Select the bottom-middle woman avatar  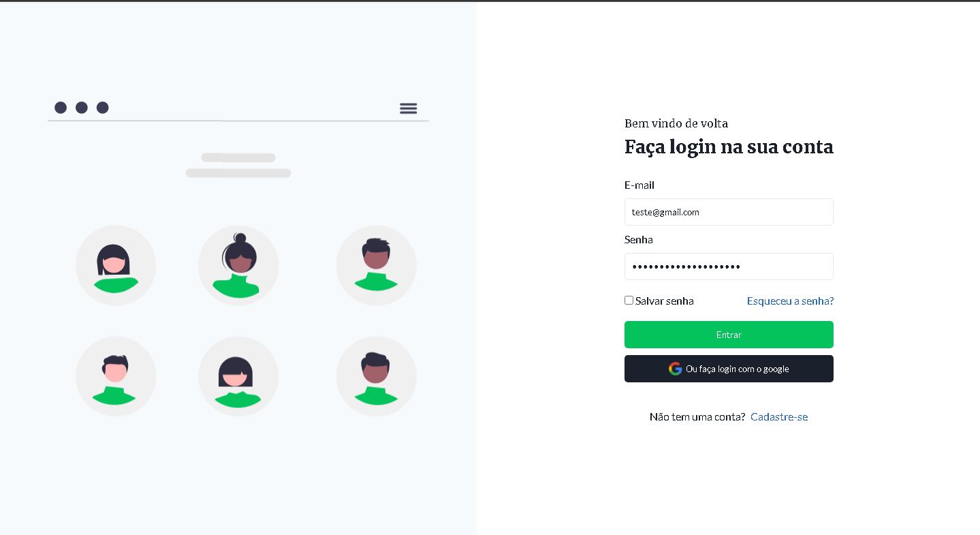[238, 376]
